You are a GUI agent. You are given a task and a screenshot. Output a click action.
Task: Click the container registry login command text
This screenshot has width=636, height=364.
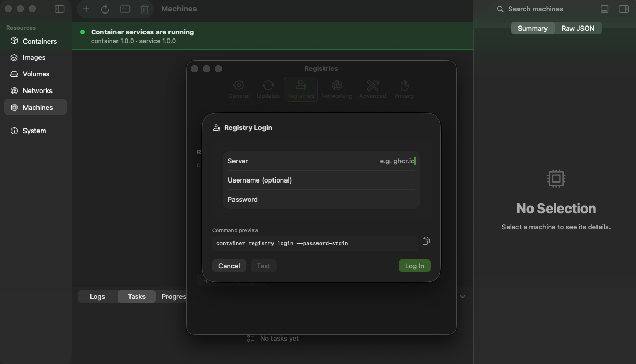(x=282, y=243)
